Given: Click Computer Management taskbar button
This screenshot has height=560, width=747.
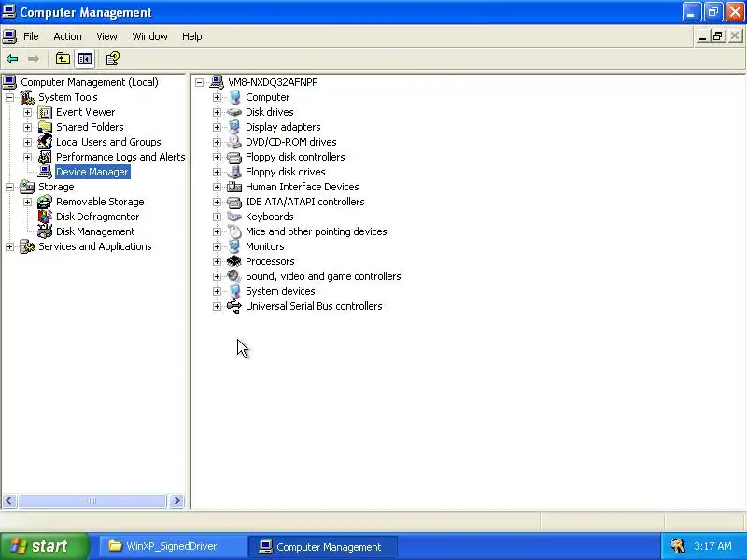Looking at the screenshot, I should coord(323,546).
